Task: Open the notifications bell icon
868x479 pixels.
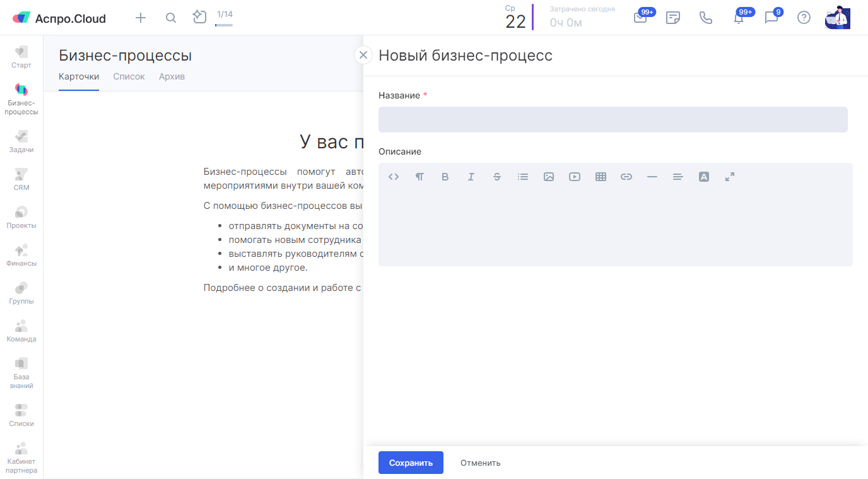Action: pyautogui.click(x=738, y=18)
